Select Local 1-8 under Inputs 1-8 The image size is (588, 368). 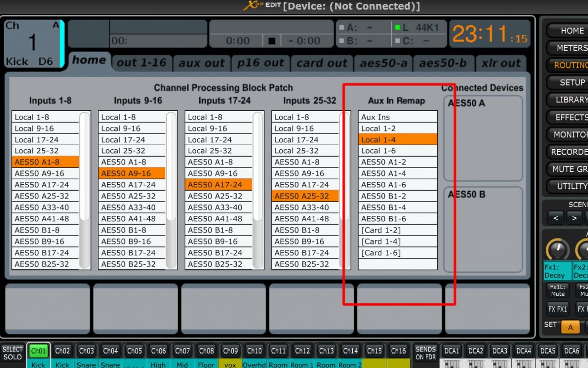[x=45, y=117]
